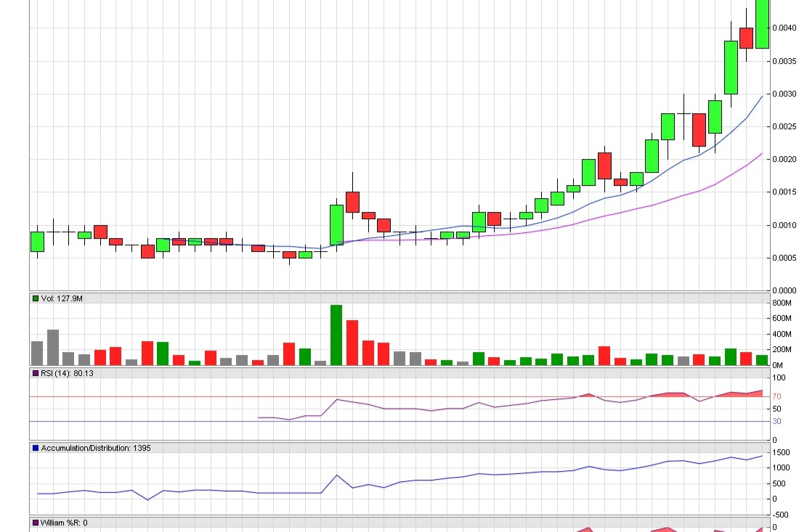This screenshot has height=532, width=799.
Task: Select the William %R: 0 panel title
Action: [65, 523]
